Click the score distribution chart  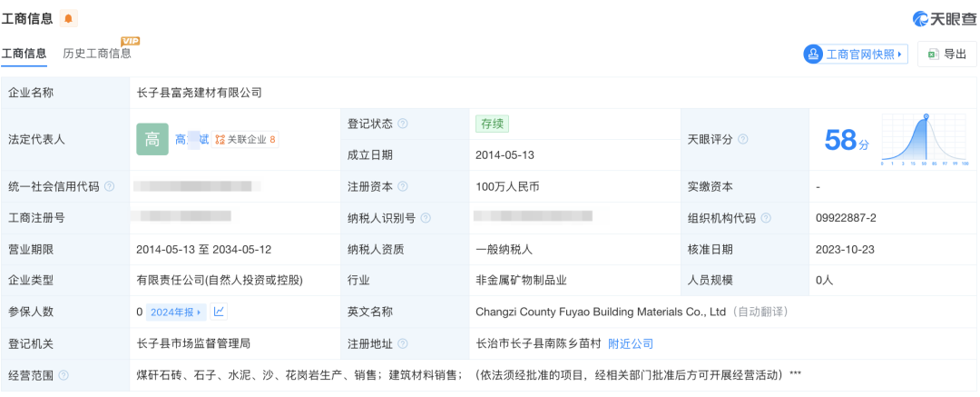point(925,139)
